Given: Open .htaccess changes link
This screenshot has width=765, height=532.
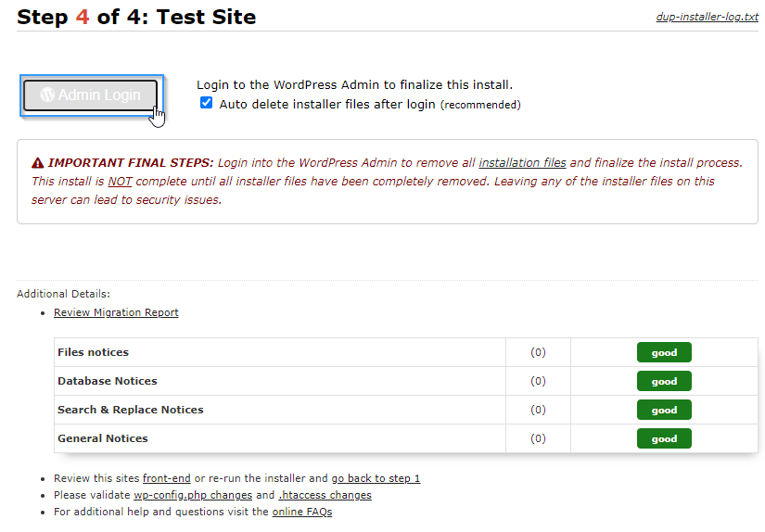Looking at the screenshot, I should click(325, 495).
